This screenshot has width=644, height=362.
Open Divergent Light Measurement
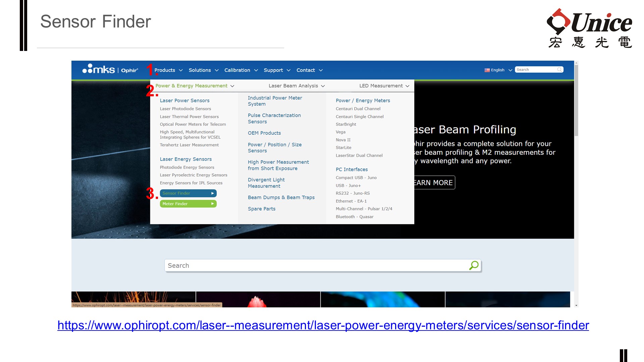[266, 183]
